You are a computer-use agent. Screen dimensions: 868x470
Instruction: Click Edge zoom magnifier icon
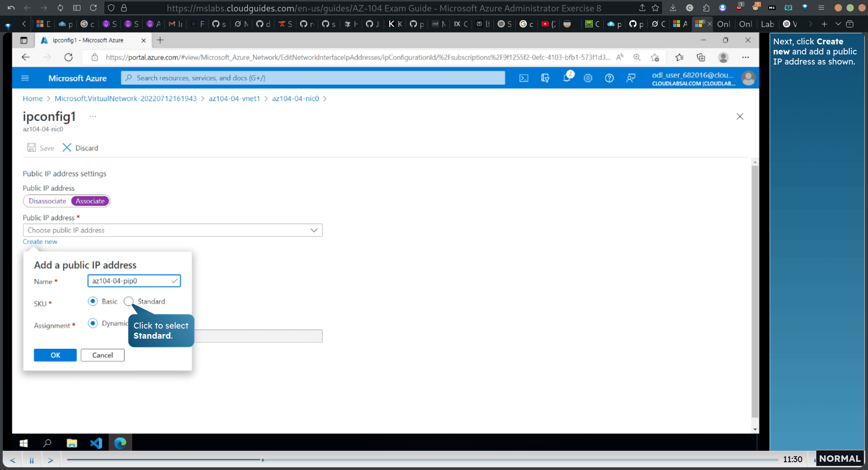coord(637,57)
